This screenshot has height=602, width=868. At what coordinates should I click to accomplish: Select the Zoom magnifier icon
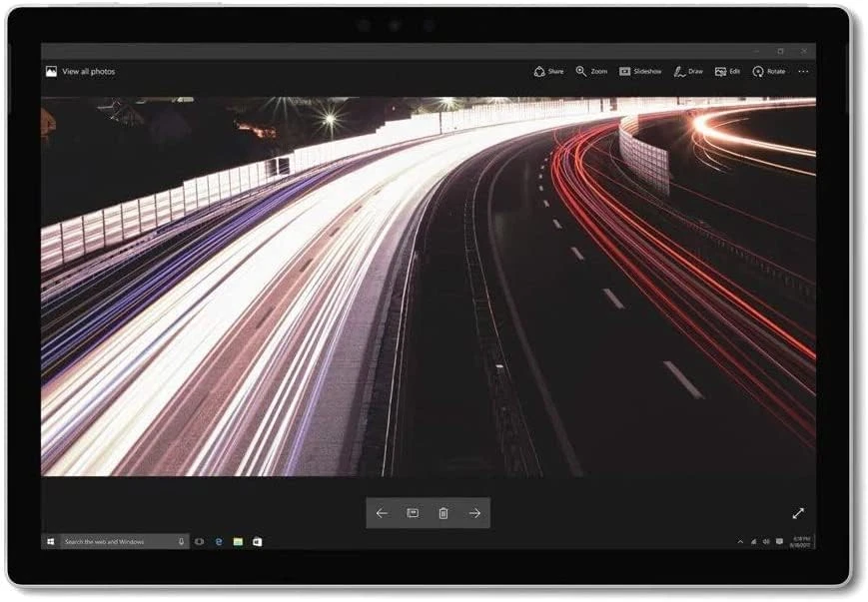coord(581,71)
